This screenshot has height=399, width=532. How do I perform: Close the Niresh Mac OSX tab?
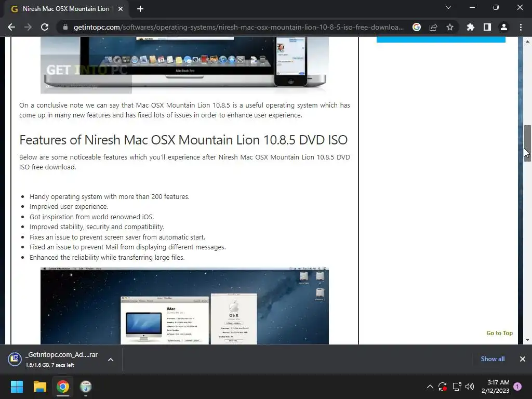(121, 9)
